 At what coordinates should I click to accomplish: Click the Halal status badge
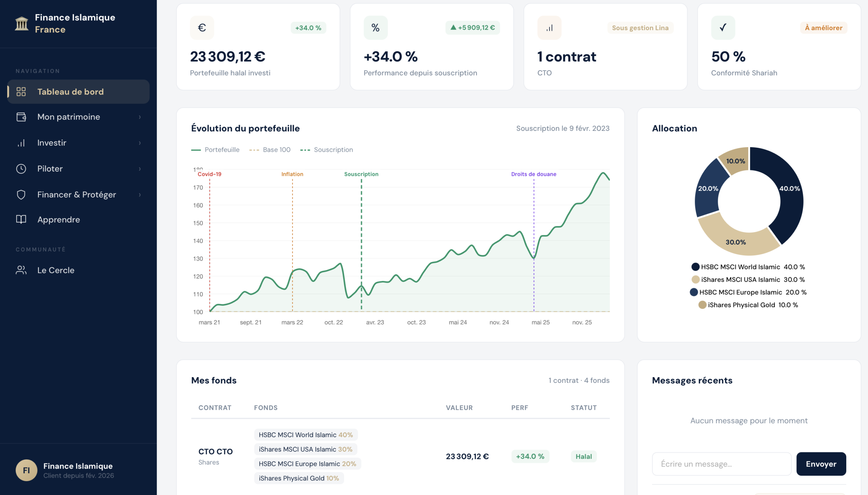pos(584,456)
